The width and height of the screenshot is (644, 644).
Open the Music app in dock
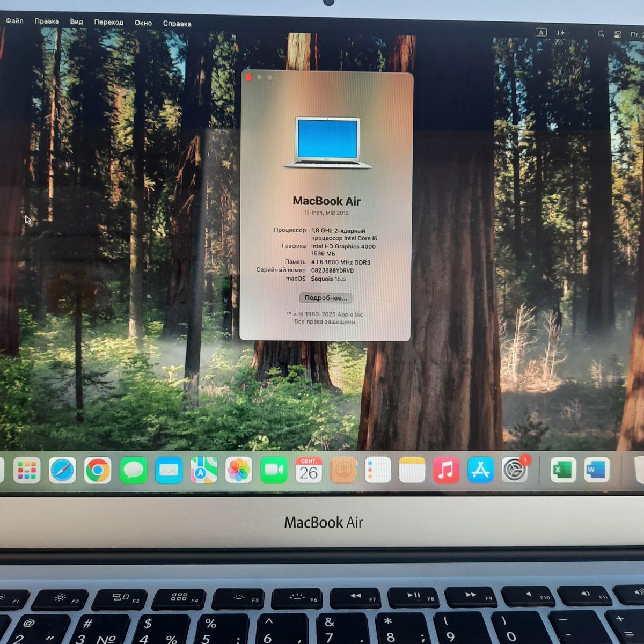tap(445, 471)
